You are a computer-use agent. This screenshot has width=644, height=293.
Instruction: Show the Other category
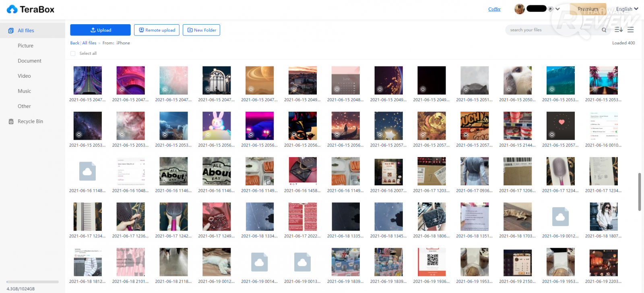pyautogui.click(x=24, y=106)
